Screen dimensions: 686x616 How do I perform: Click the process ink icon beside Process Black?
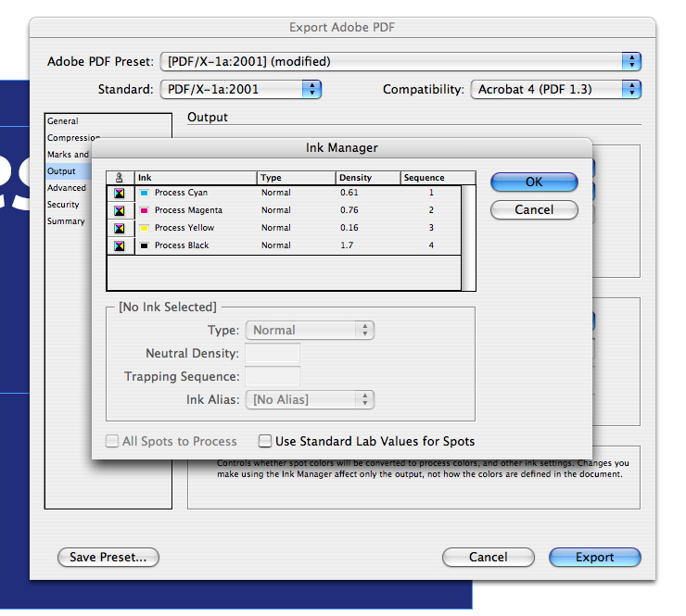coord(119,245)
